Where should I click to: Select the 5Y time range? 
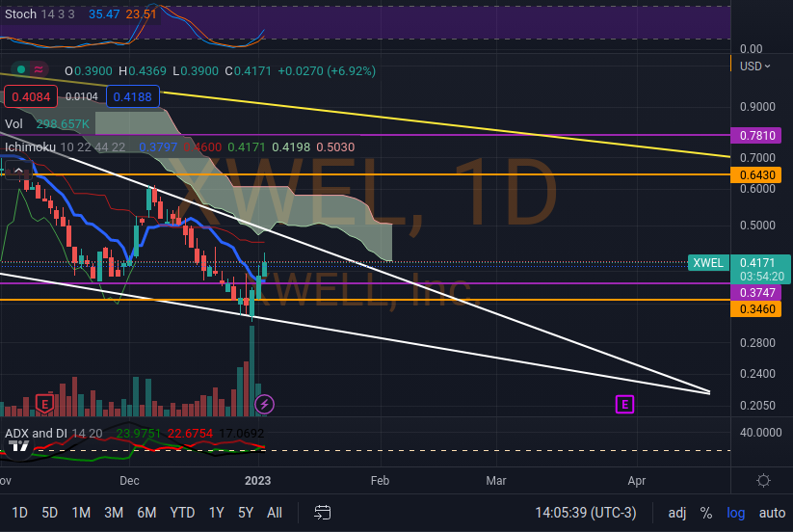click(x=246, y=513)
